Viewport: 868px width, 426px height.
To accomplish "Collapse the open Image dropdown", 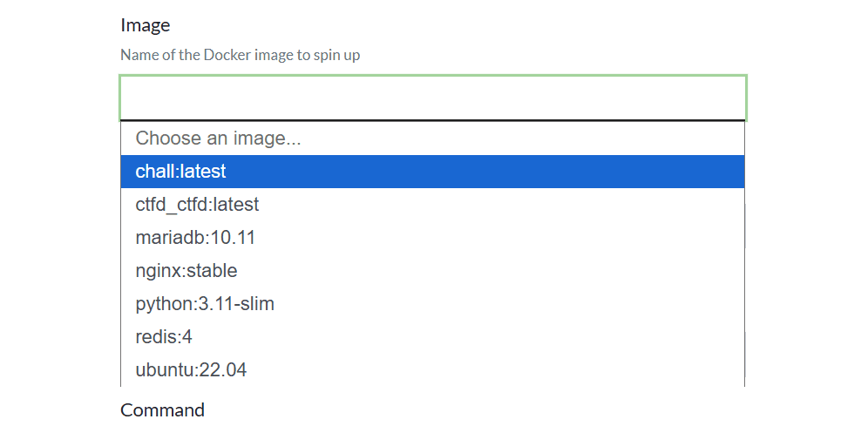I will tap(432, 98).
